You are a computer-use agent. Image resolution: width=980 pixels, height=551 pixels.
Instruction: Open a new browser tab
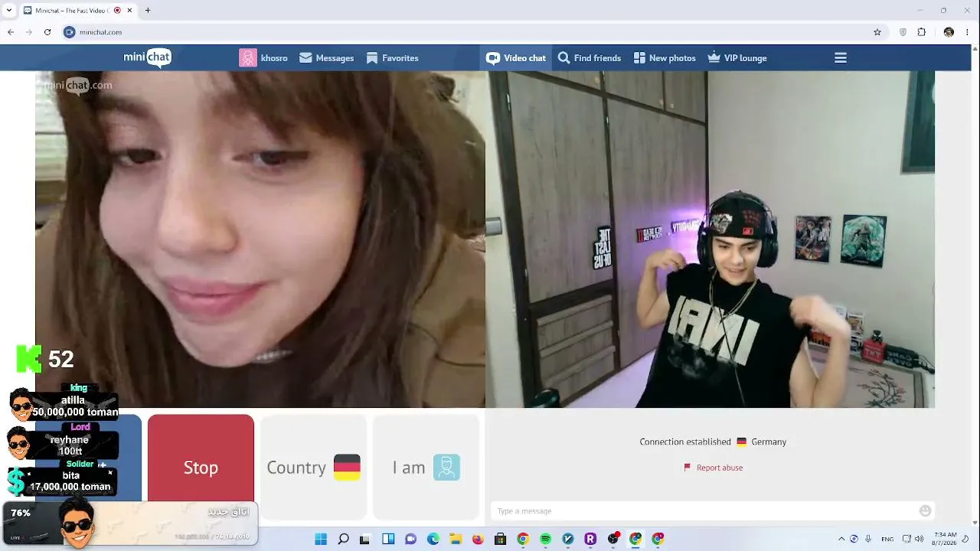pyautogui.click(x=148, y=10)
